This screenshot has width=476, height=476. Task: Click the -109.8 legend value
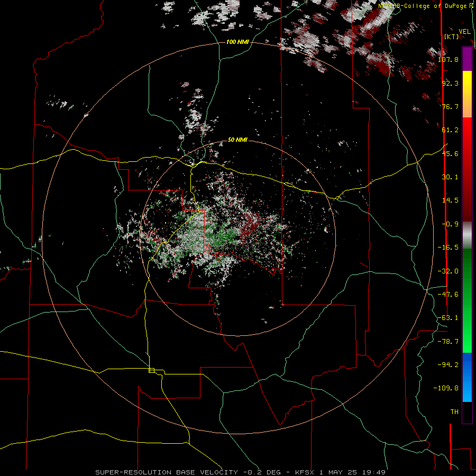446,388
